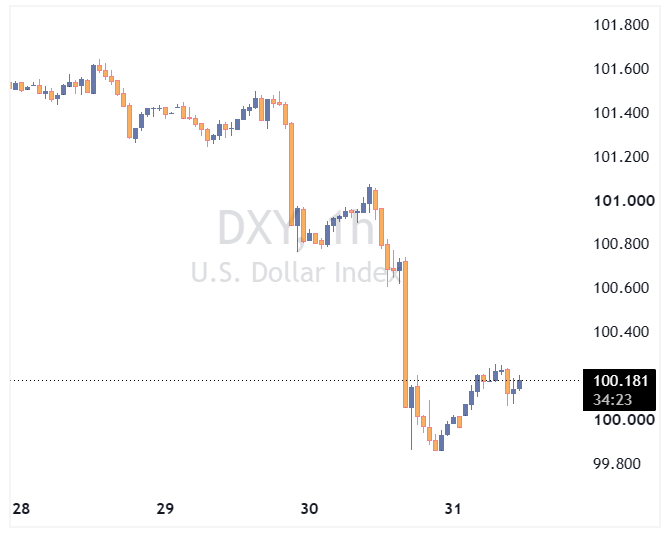670x539 pixels.
Task: Click the latest blue candle at right end
Action: 520,383
